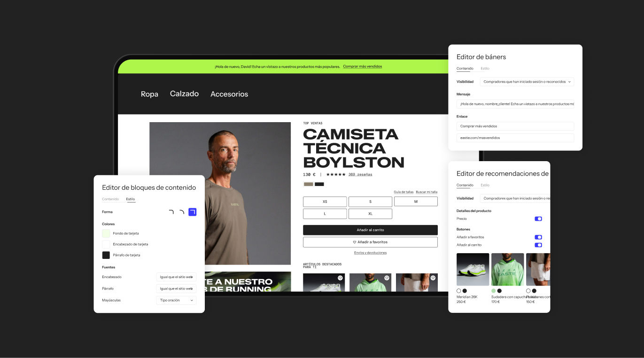Click Comprar más vendidos banner link
Screen dimensions: 644x358
(x=363, y=66)
